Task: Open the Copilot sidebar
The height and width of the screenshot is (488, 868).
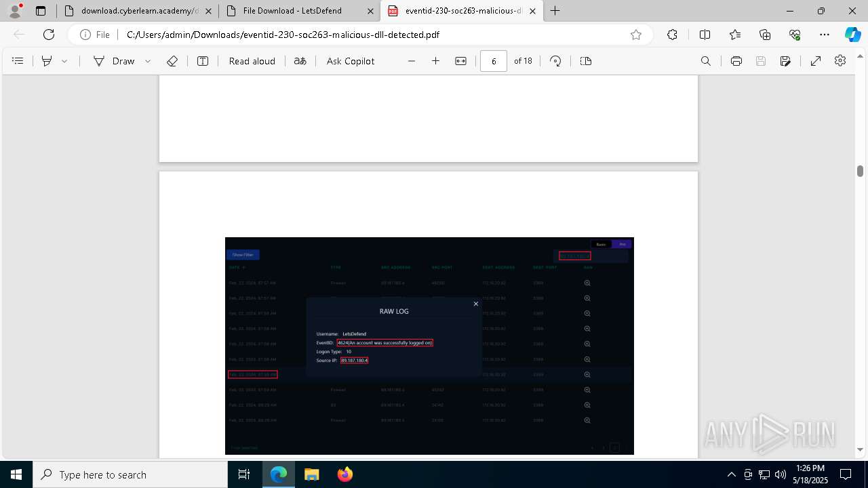Action: [852, 35]
